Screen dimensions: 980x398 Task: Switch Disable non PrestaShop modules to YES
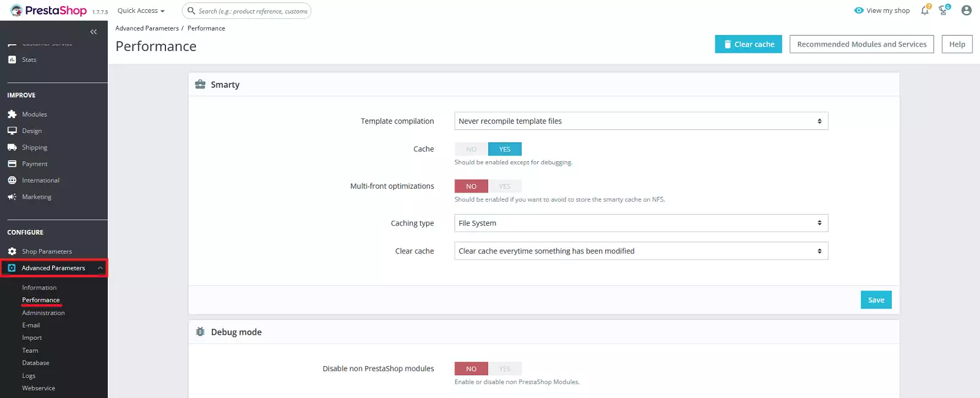point(505,369)
